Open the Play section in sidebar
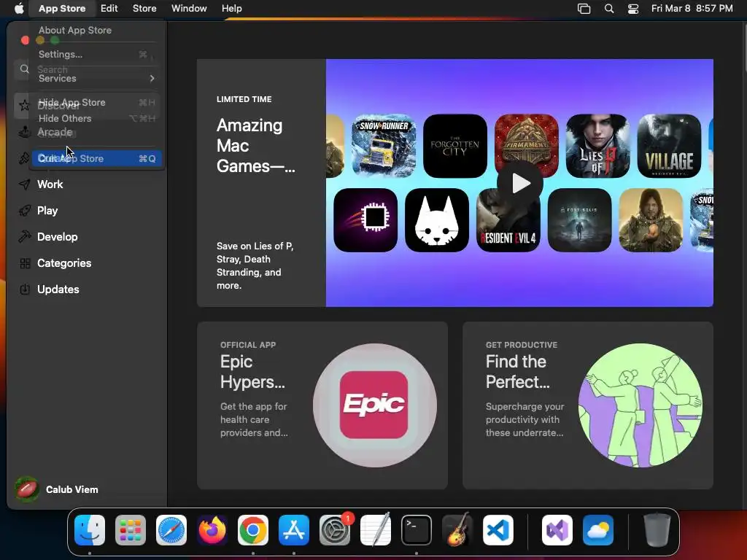Image resolution: width=747 pixels, height=560 pixels. click(88, 211)
